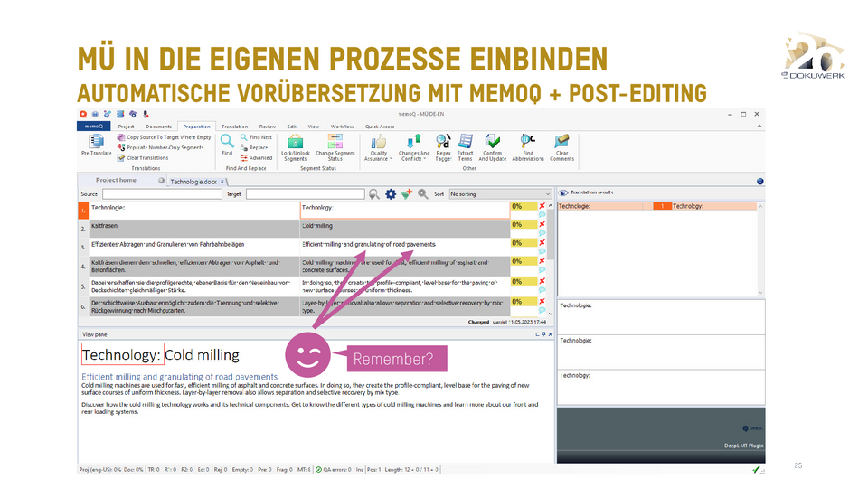The width and height of the screenshot is (868, 488).
Task: Open the Sort dropdown showing No sorting
Action: pyautogui.click(x=499, y=193)
